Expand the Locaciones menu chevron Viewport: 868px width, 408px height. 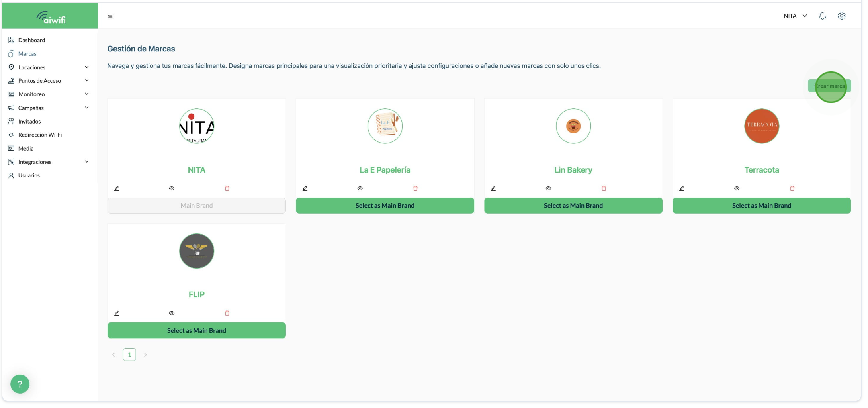pos(87,67)
